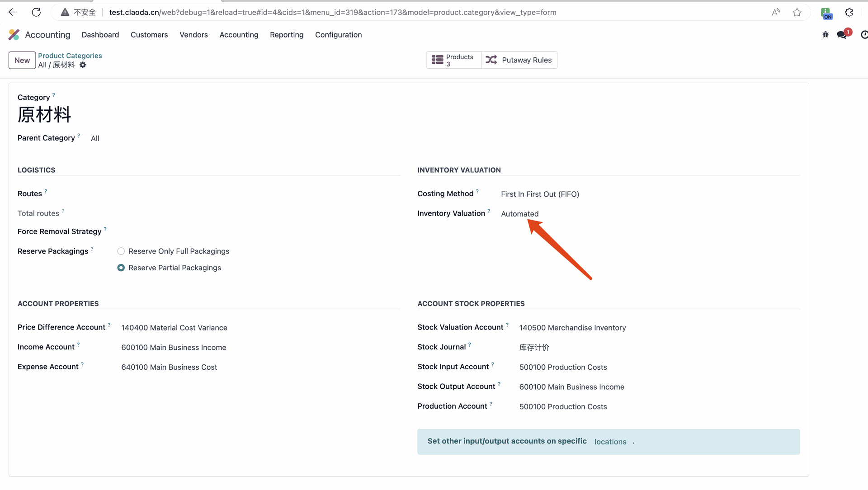Show help for Category field
Image resolution: width=868 pixels, height=490 pixels.
pyautogui.click(x=54, y=95)
